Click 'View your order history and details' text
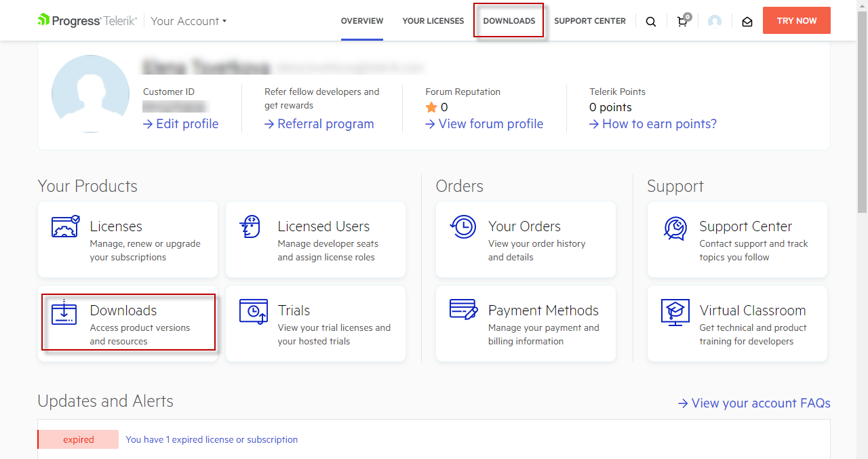The width and height of the screenshot is (868, 459). point(537,250)
